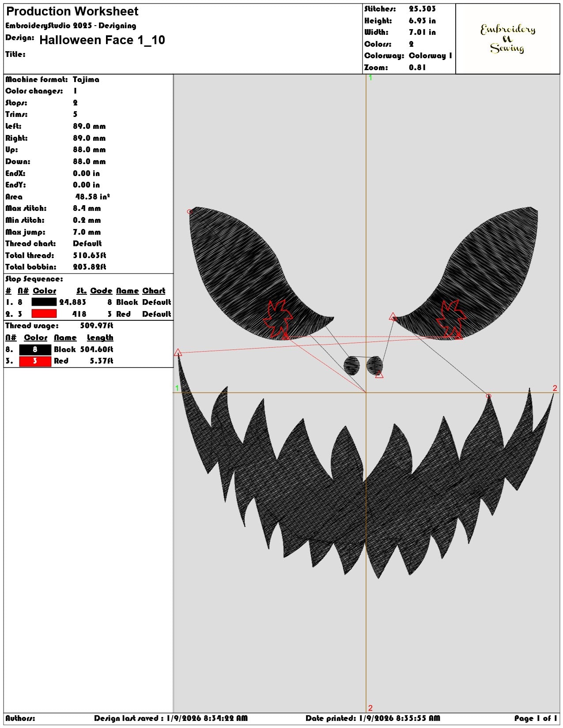Click 'Date printed' timestamp in footer
563x728 pixels.
373,718
